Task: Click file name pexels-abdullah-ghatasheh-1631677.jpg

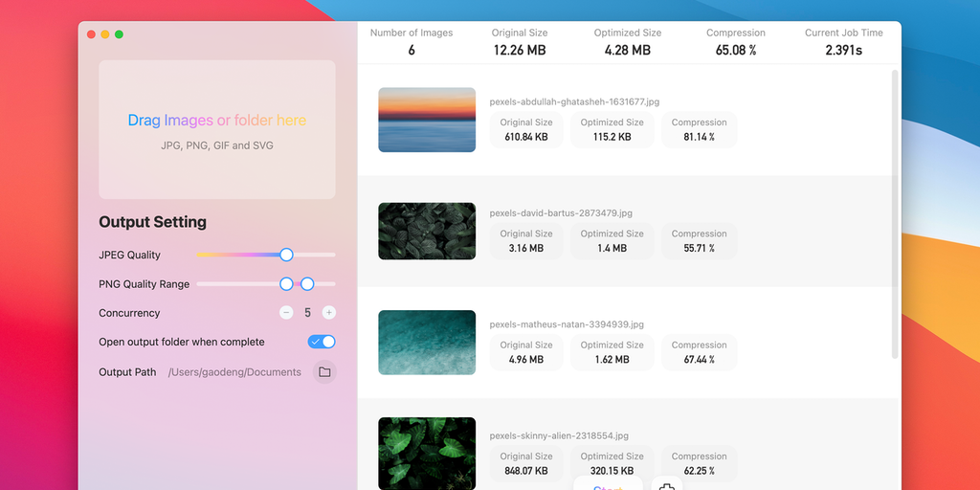Action: click(574, 101)
